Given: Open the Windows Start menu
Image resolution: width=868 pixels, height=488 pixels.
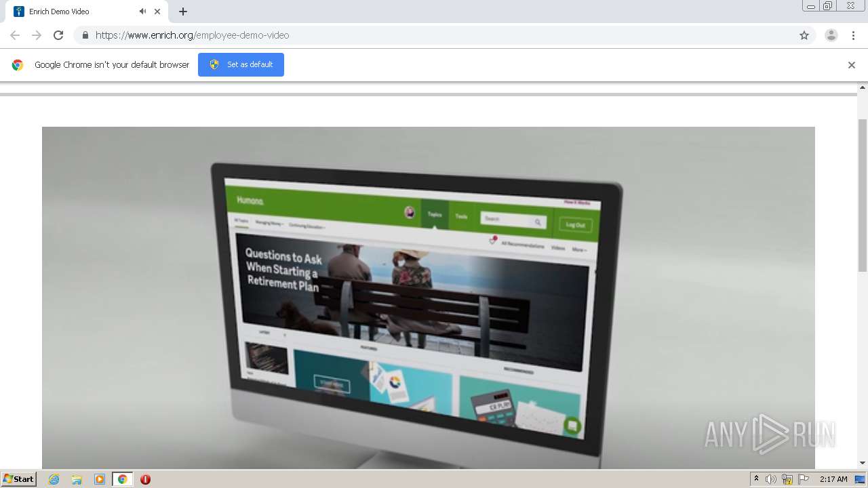Looking at the screenshot, I should pyautogui.click(x=19, y=479).
